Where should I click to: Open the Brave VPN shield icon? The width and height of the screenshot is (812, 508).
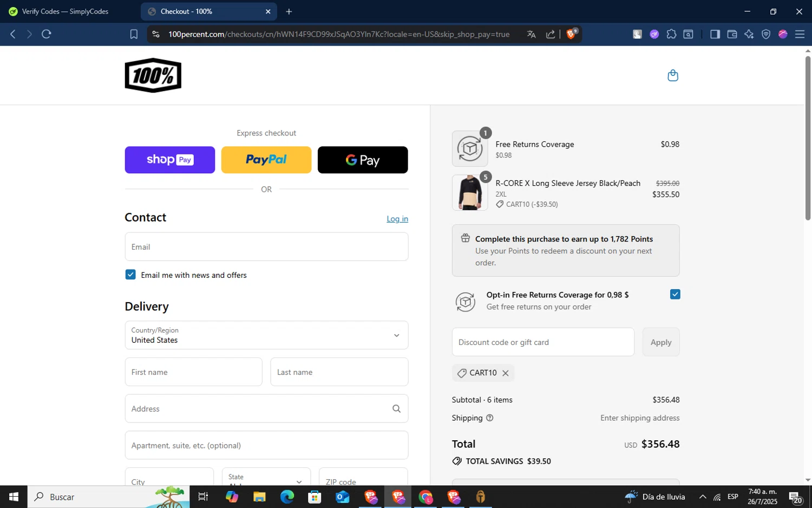pos(766,34)
